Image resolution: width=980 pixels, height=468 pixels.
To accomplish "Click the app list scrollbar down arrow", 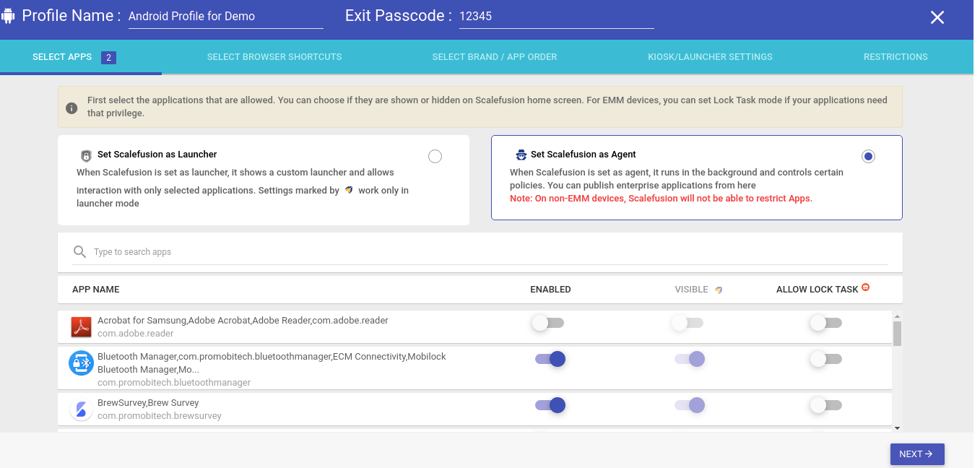I will pyautogui.click(x=898, y=428).
